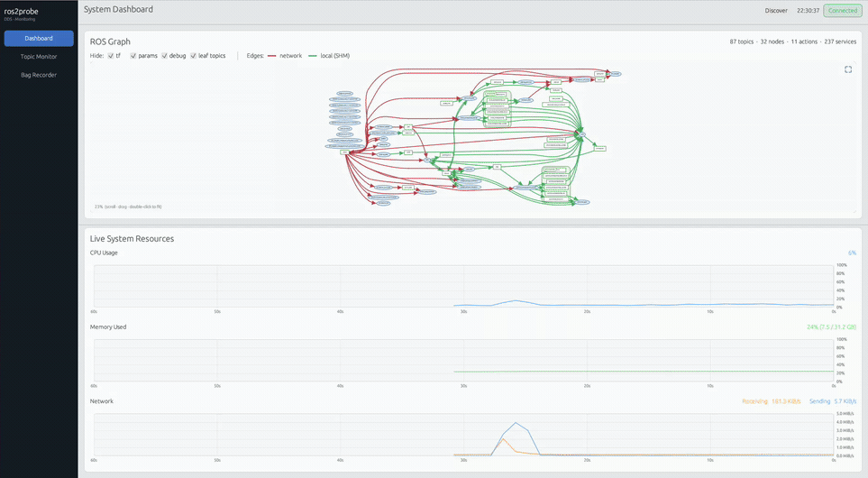
Task: Click the Live System Resources heading
Action: 132,239
